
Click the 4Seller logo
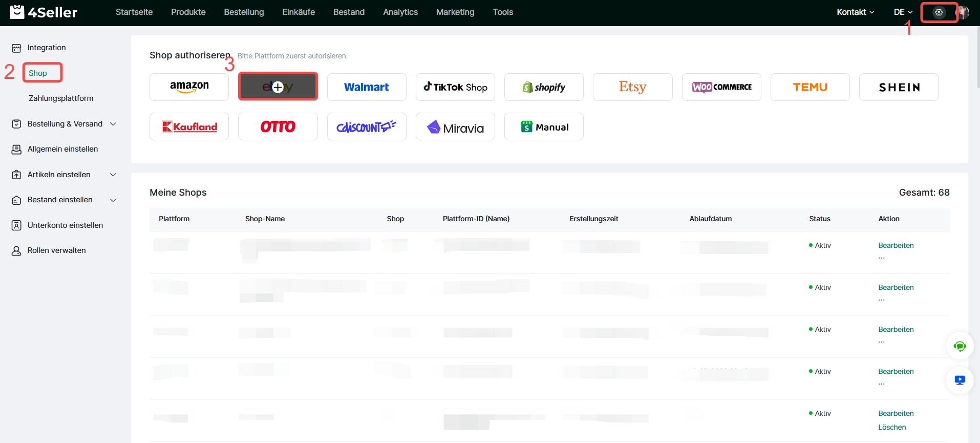(44, 12)
